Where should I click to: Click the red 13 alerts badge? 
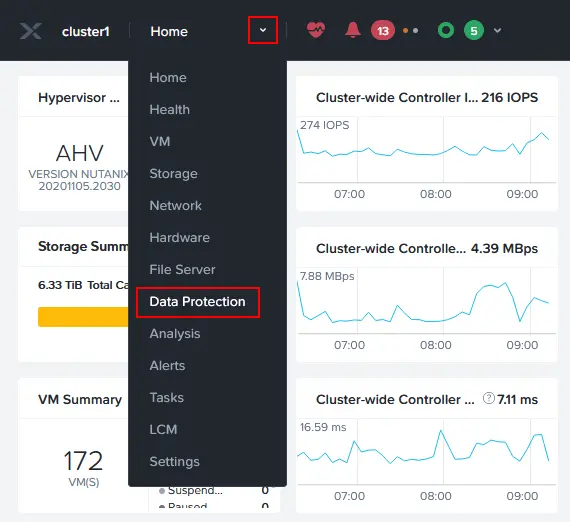tap(382, 31)
